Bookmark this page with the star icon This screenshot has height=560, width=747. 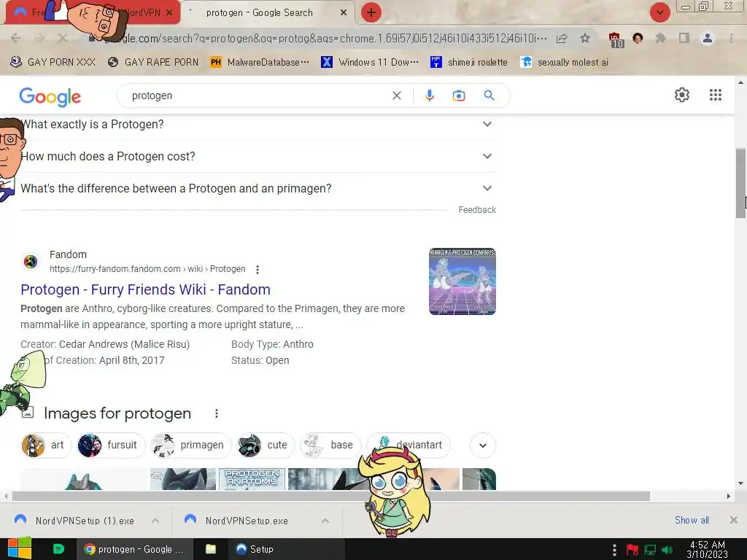tap(585, 38)
